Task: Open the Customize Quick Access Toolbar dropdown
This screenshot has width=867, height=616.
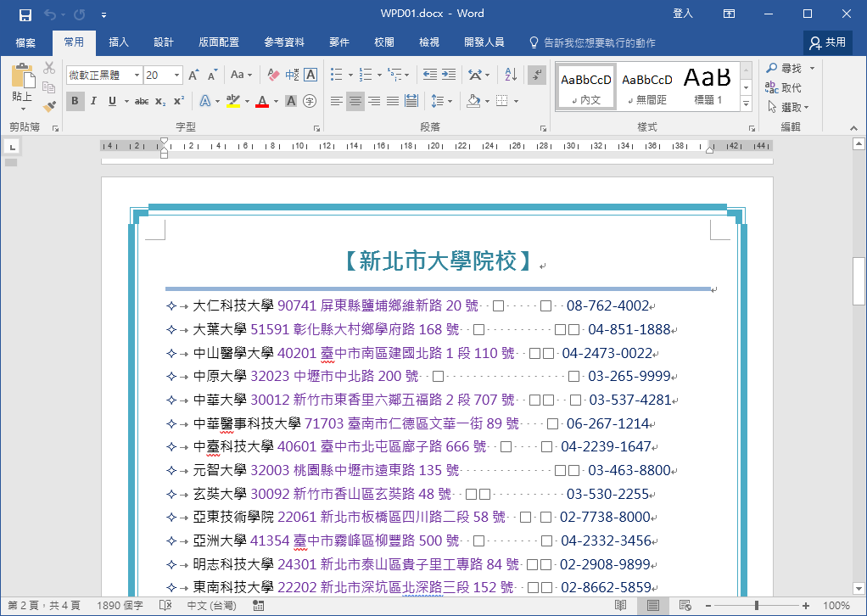Action: (104, 15)
